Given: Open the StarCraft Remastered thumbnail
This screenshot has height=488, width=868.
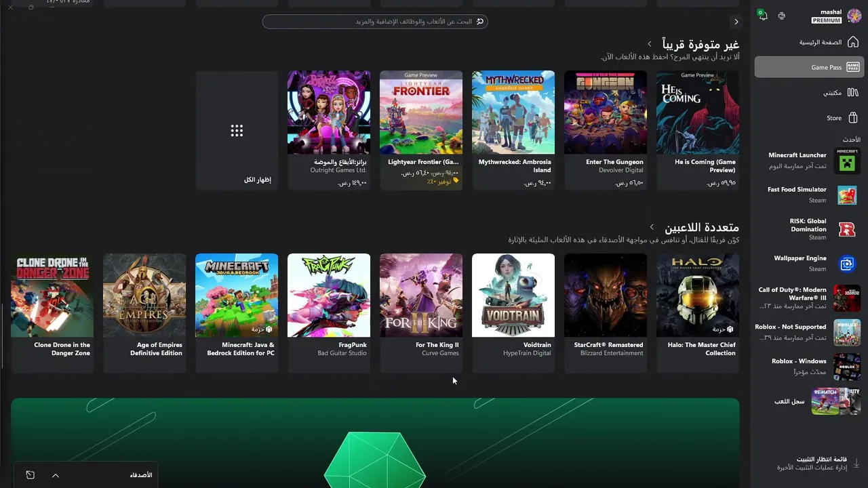Looking at the screenshot, I should pos(606,296).
